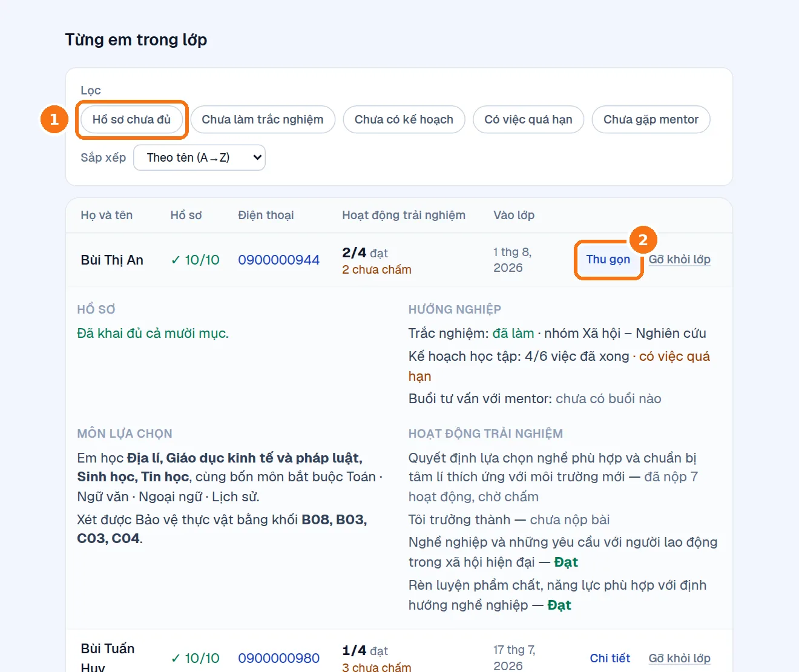Click the "HƯỚNG NGHIỆP" section heading

point(455,309)
